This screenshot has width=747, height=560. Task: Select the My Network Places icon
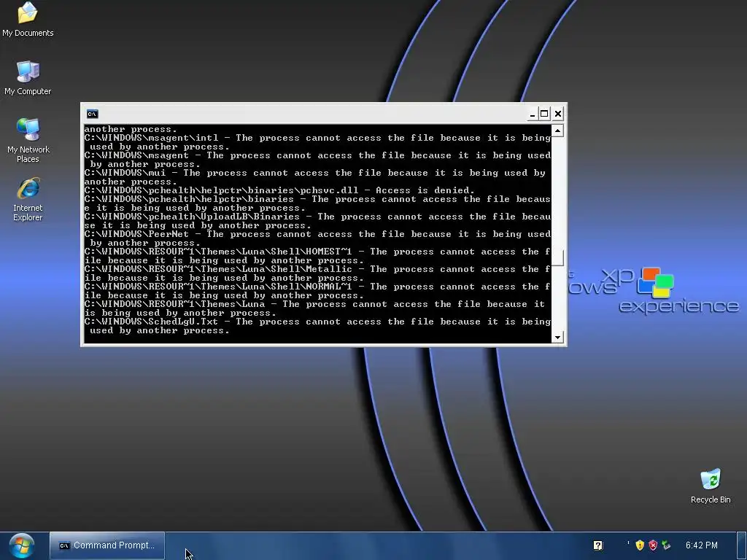click(x=28, y=141)
